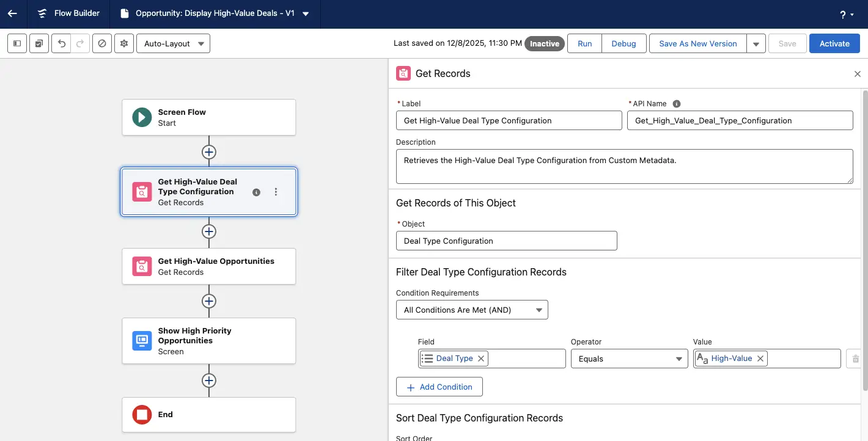This screenshot has width=868, height=441.
Task: Click into the Description text area
Action: pos(625,166)
